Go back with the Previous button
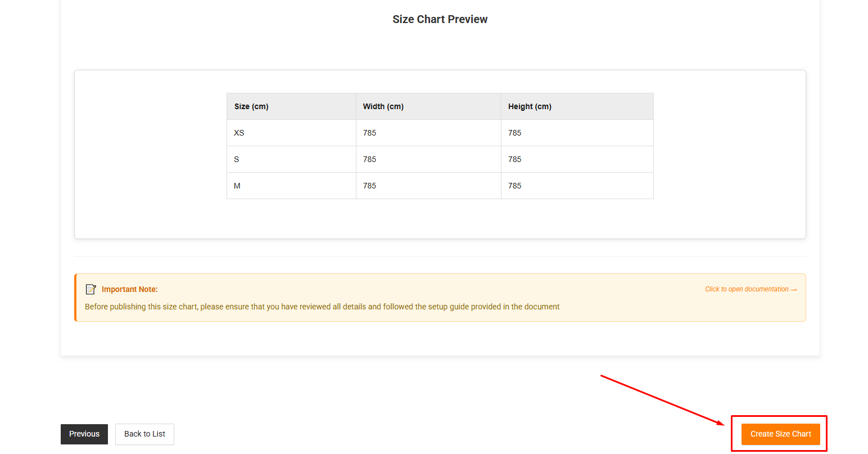 [x=84, y=434]
